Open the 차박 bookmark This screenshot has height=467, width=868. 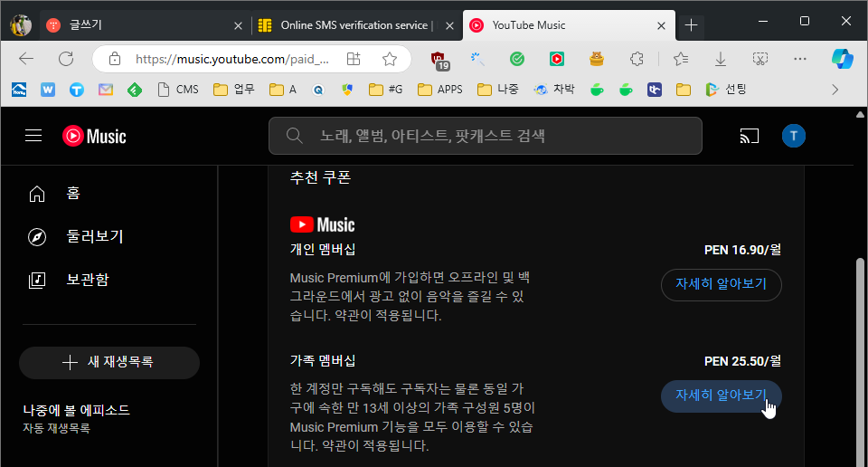click(x=554, y=90)
